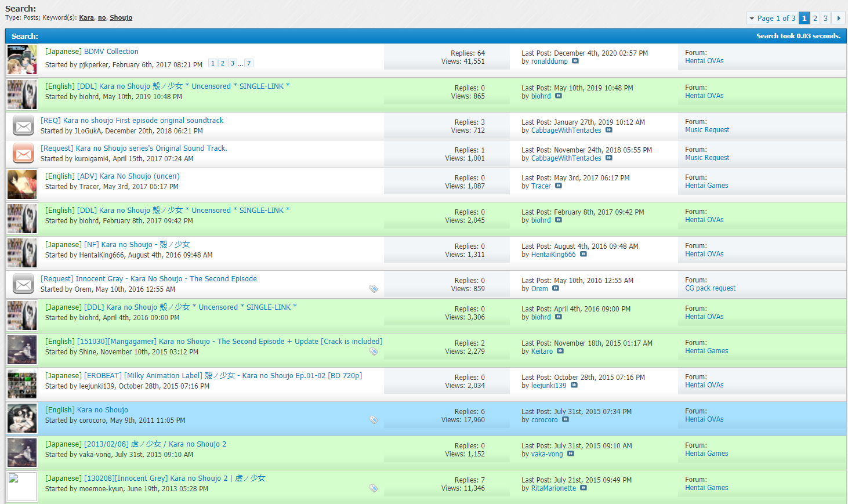
Task: Go to last post icon next to RitaMarionette
Action: coord(584,488)
